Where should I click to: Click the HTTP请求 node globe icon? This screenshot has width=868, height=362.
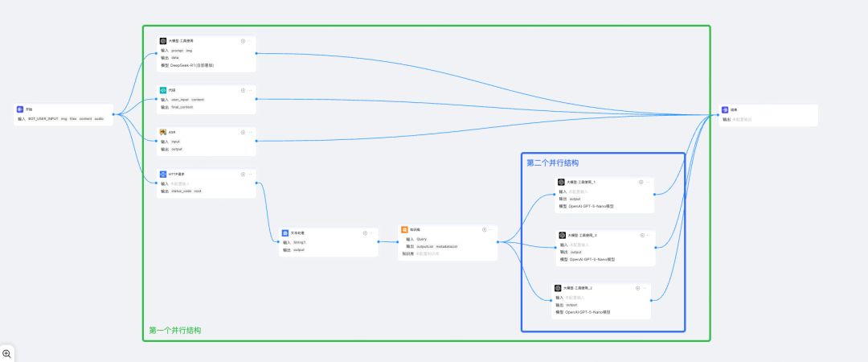coord(163,174)
